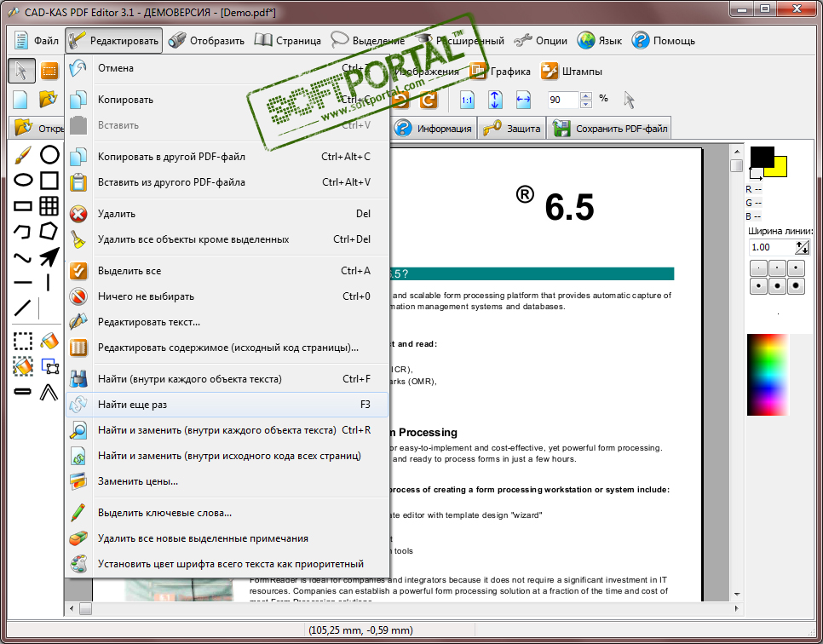This screenshot has height=644, width=823.
Task: Select the circle drawing tool
Action: coord(49,155)
